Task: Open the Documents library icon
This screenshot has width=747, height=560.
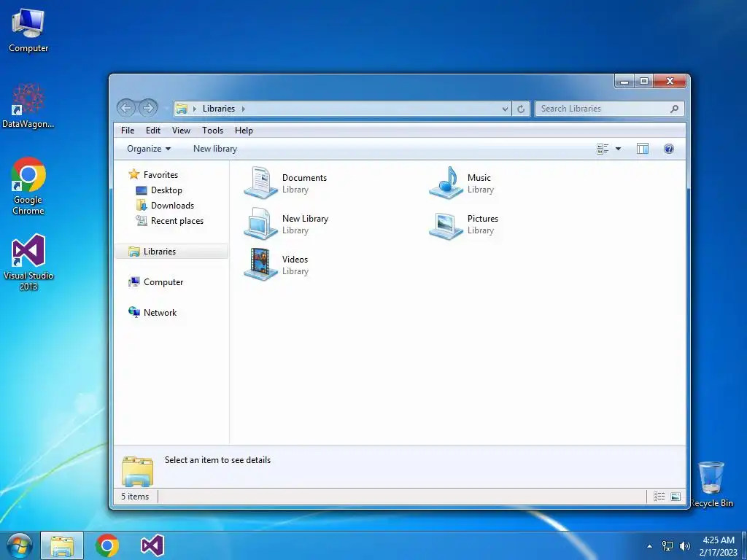Action: pos(260,183)
